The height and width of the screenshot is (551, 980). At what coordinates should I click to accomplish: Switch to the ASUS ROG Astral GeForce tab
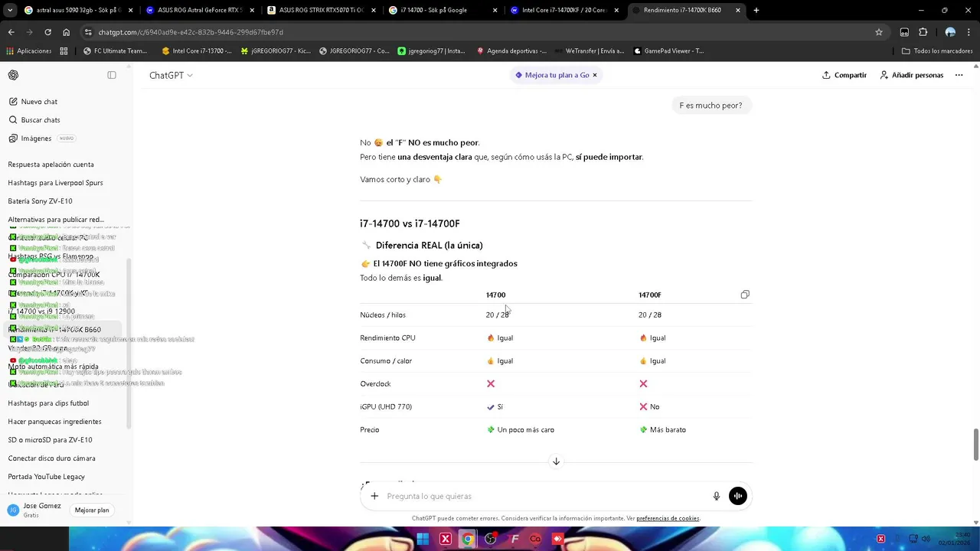(199, 10)
